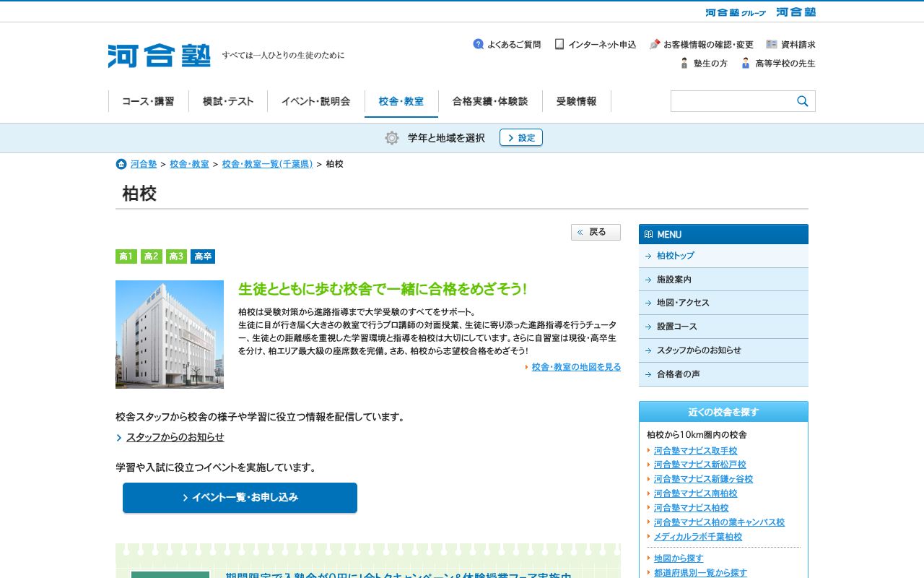
Task: Open the 地図から探す link
Action: 679,558
